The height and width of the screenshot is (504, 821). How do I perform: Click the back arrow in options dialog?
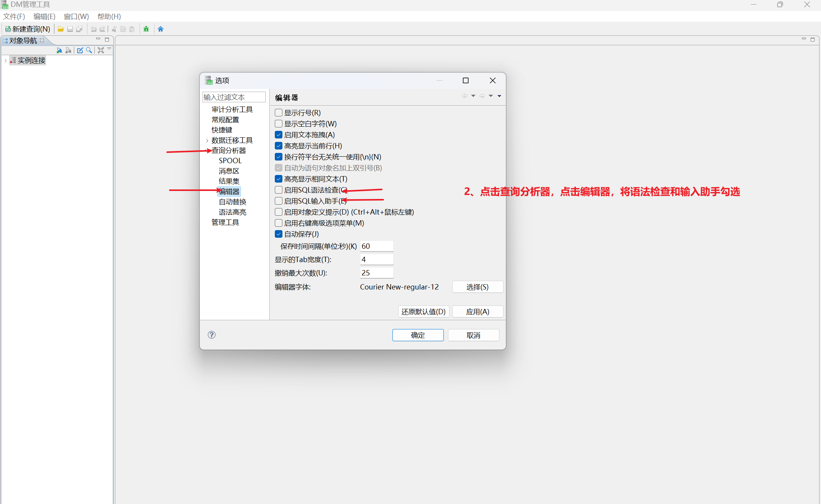click(465, 96)
